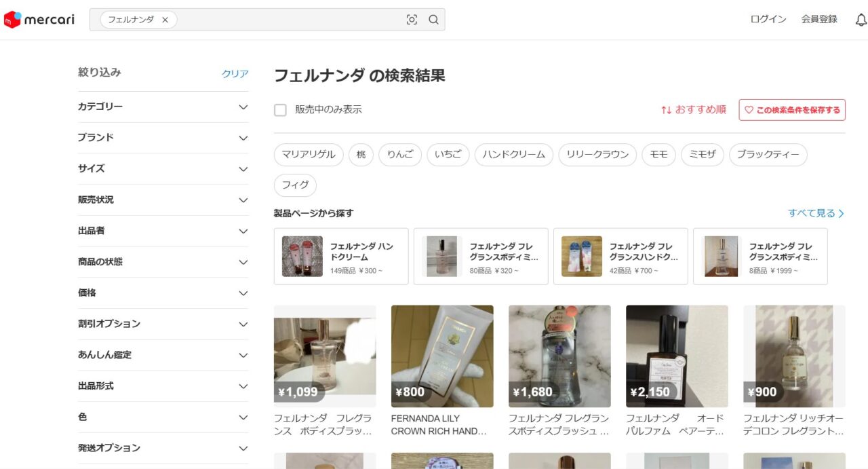Open the ¥1,099 item thumbnail
This screenshot has width=868, height=469.
tap(325, 356)
